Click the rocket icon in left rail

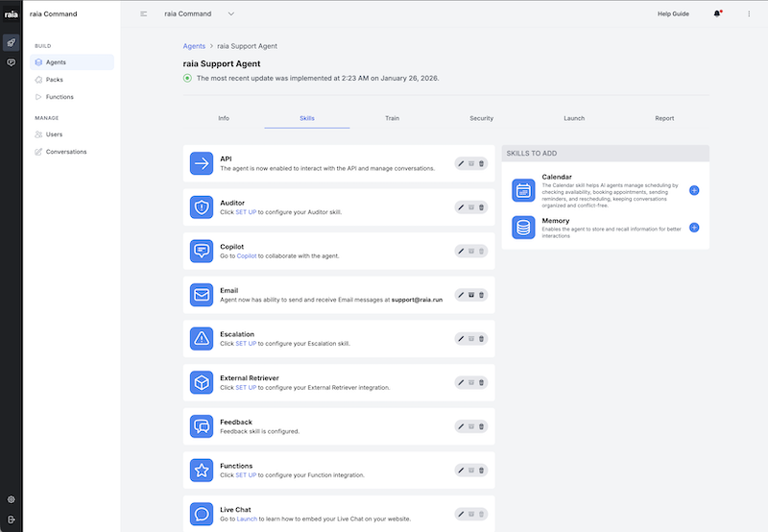tap(11, 42)
